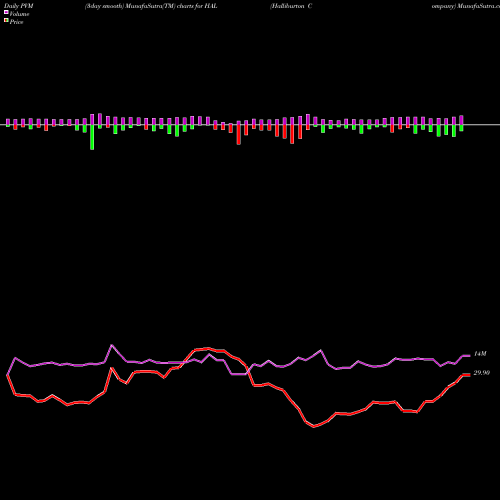Click the tallest green bar in histogram
This screenshot has height=500, width=500.
coord(92,137)
